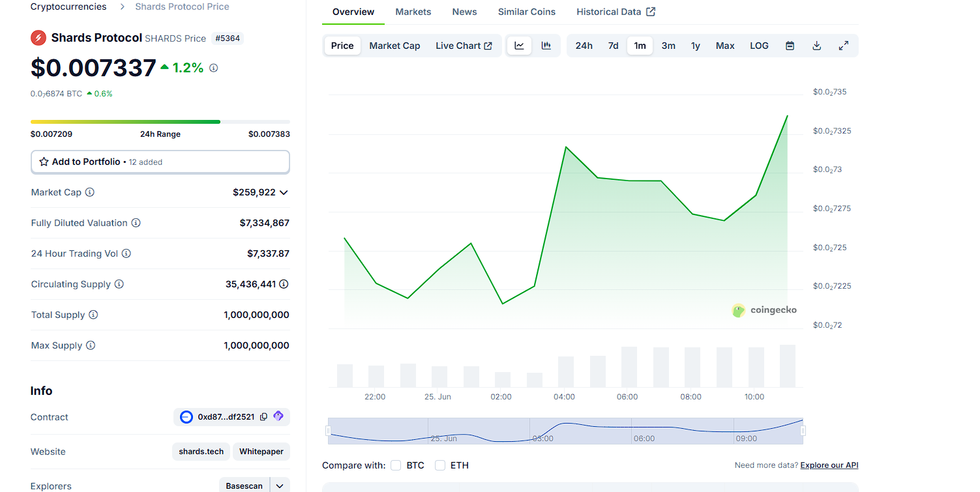The image size is (980, 492).
Task: Expand the Market Cap $259,922 dropdown
Action: [283, 192]
